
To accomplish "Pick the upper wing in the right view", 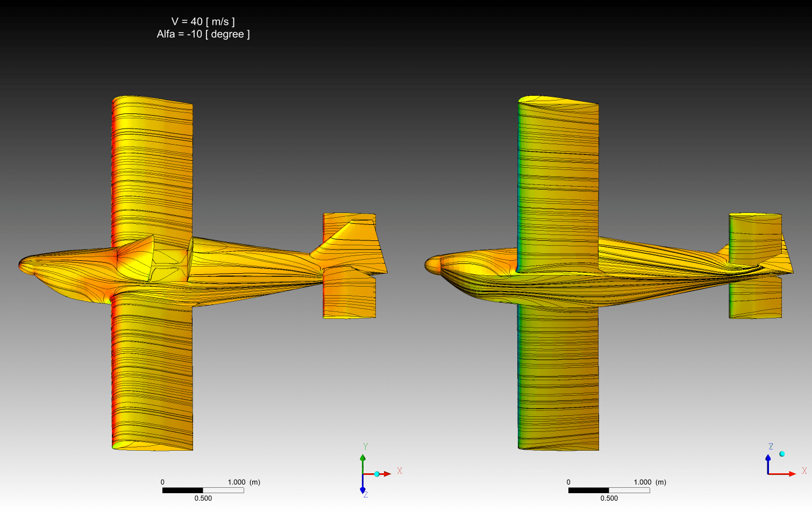I will [x=558, y=172].
